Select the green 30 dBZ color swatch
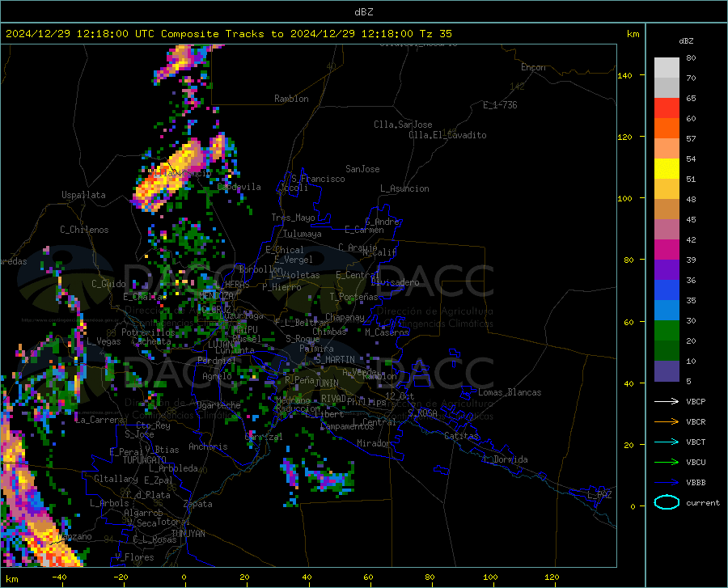 coord(667,331)
